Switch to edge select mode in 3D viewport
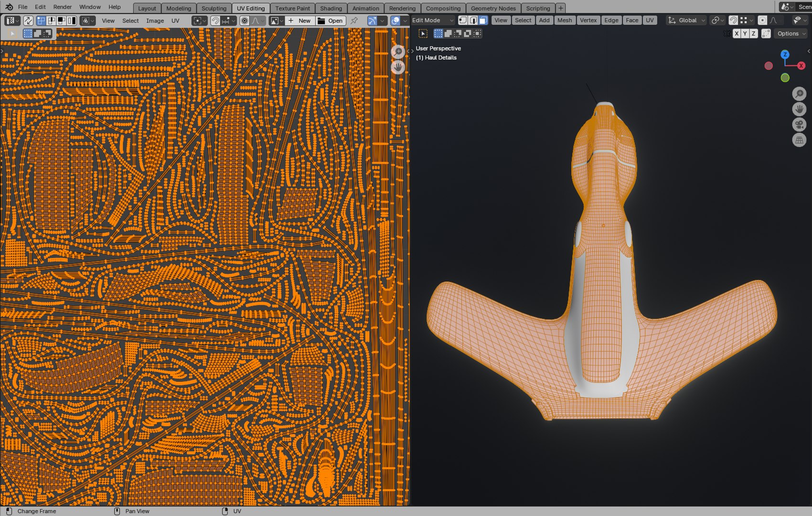Screen dimensions: 812x516 click(473, 20)
